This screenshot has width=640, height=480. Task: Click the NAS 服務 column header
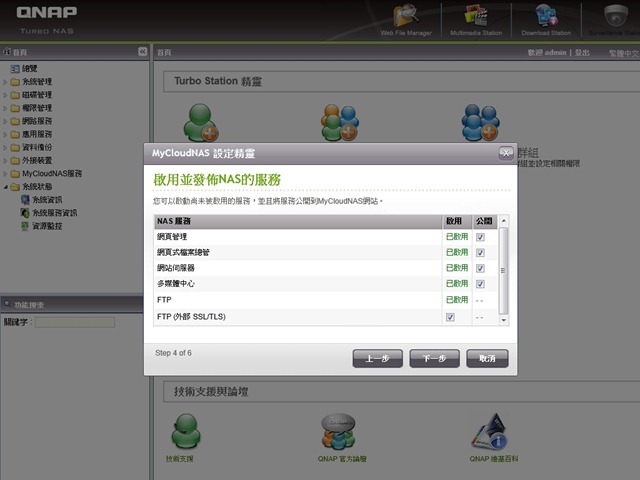tap(298, 221)
